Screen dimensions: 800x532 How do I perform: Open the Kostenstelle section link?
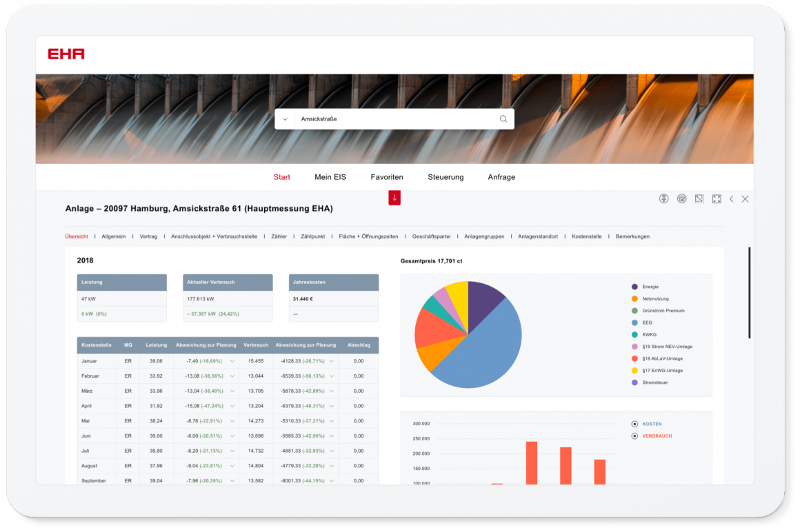tap(586, 236)
